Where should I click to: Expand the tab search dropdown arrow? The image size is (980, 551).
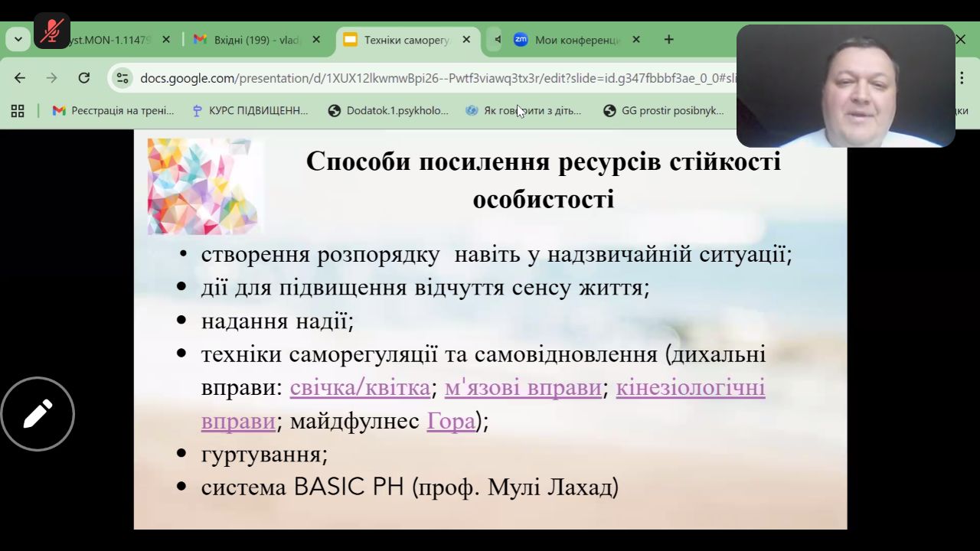18,40
